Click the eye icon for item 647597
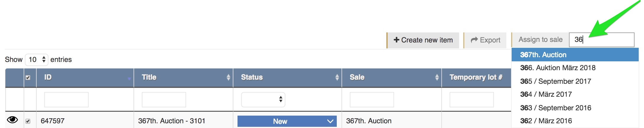The width and height of the screenshot is (644, 128). (x=12, y=120)
